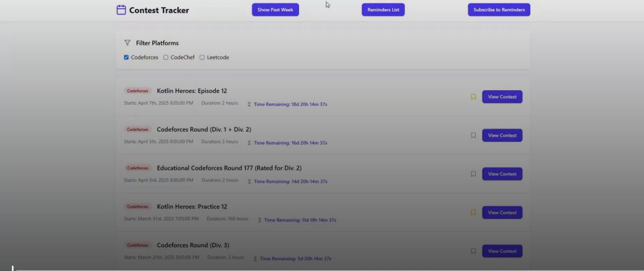Screen dimensions: 644x271
Task: Click Time Remaining 16d 20h 14m 37s
Action: [x=290, y=143]
